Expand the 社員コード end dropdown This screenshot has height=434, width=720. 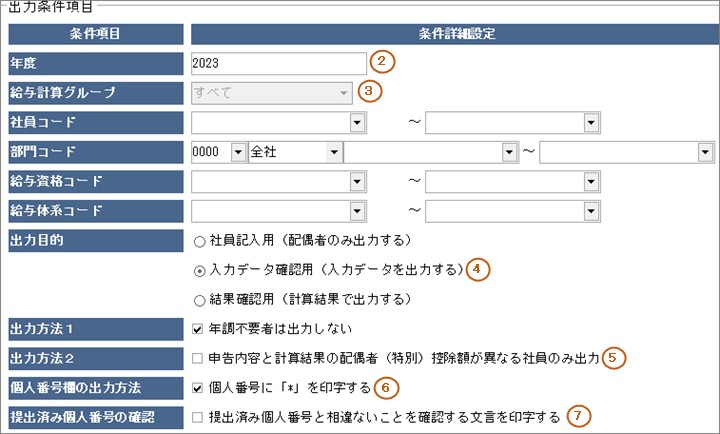tap(591, 123)
